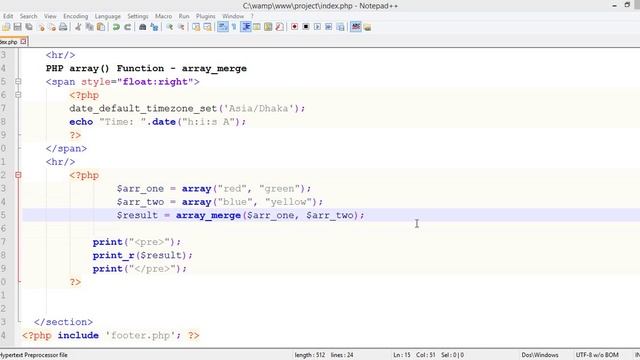Click the $arr_one array code line
640x360 pixels.
(214, 189)
